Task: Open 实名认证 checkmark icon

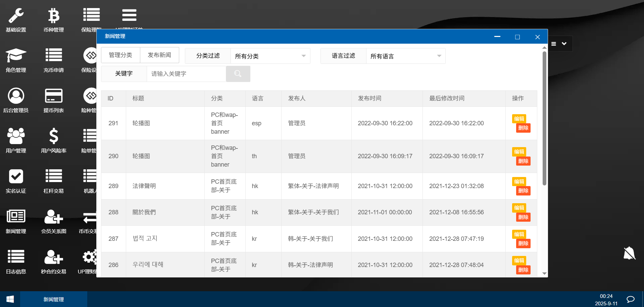Action: pyautogui.click(x=16, y=176)
